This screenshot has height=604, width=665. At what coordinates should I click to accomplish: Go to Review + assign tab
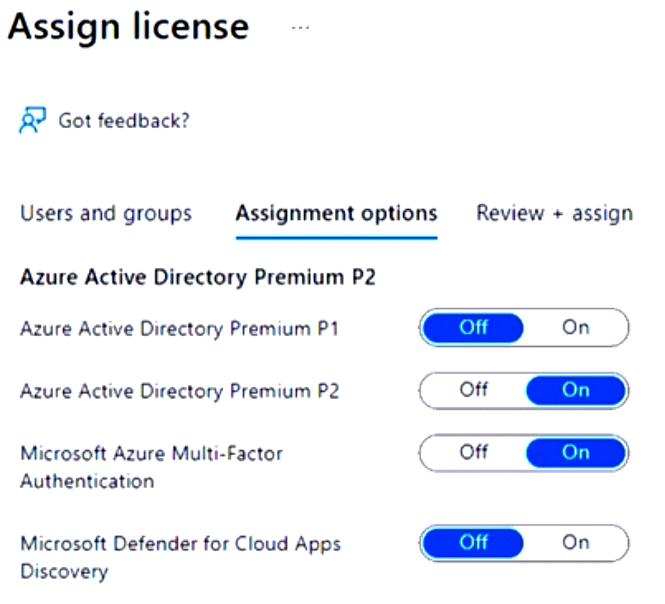554,213
